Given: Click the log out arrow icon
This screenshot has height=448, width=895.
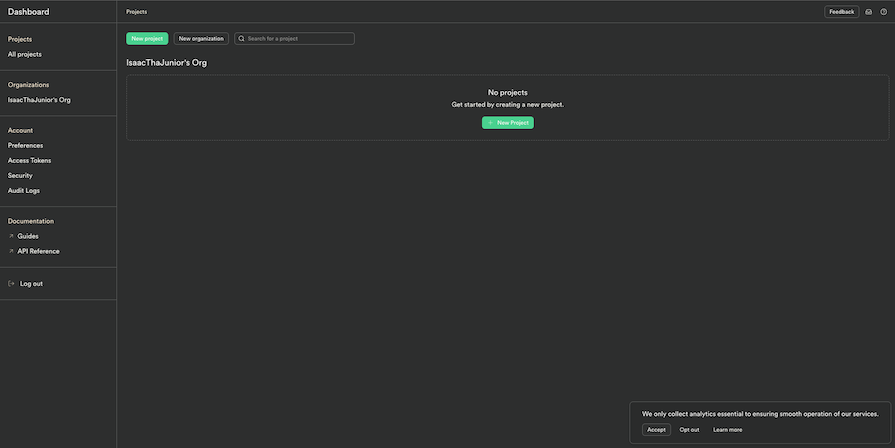Looking at the screenshot, I should coord(11,284).
